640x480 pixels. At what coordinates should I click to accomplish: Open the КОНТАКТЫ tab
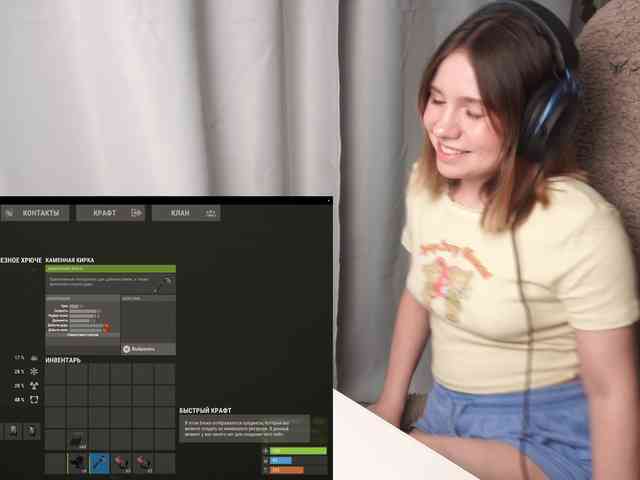pos(34,213)
